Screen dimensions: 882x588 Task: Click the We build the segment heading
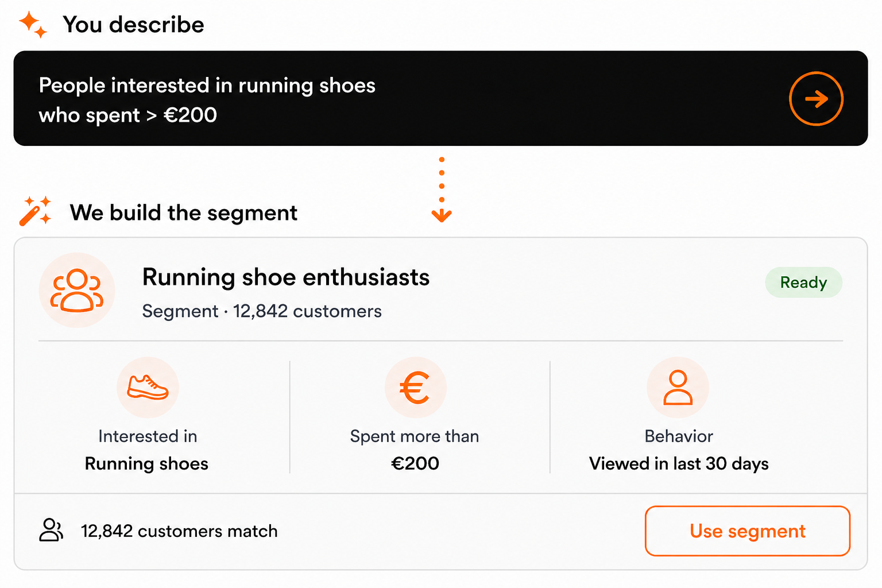184,213
